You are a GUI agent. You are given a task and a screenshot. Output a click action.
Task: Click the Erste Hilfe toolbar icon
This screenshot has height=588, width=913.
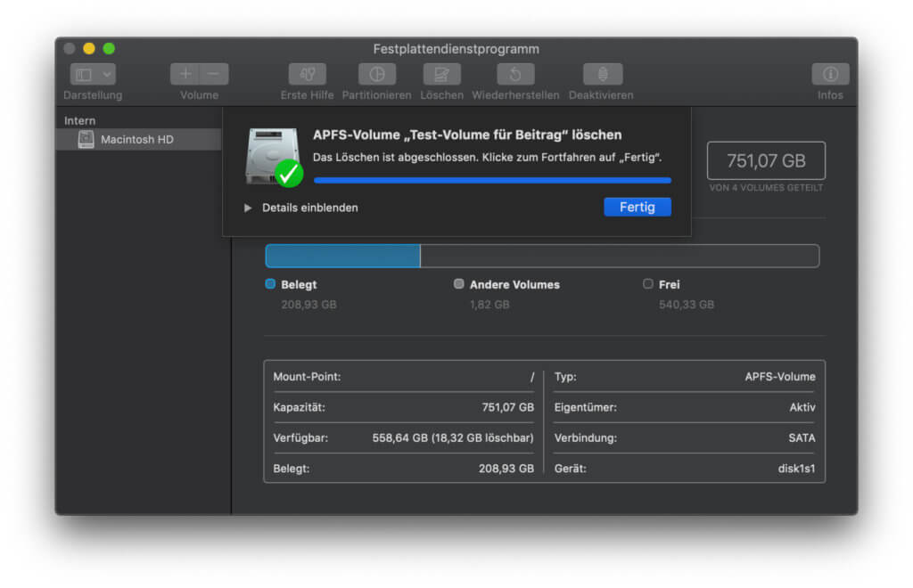(307, 75)
